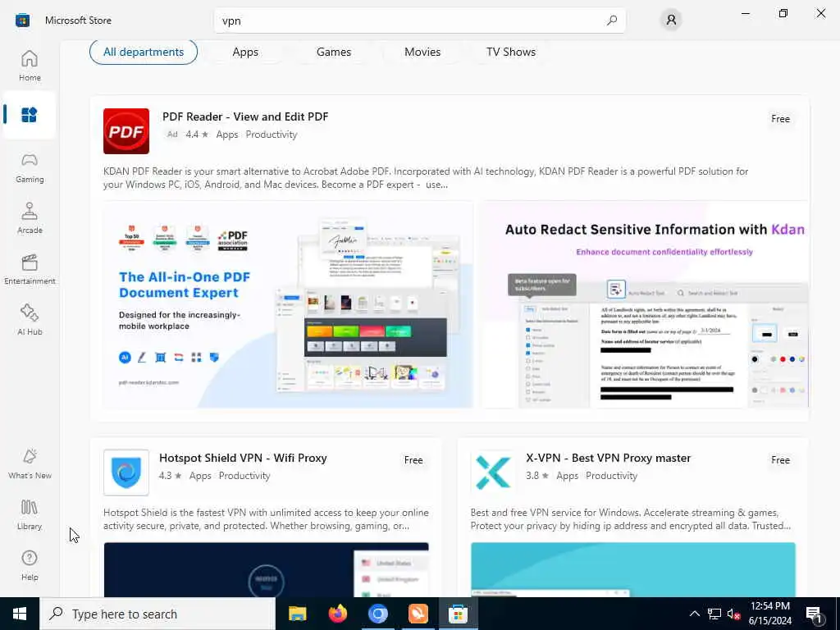Open X-VPN - Best VPN Proxy master title
840x630 pixels.
608,458
